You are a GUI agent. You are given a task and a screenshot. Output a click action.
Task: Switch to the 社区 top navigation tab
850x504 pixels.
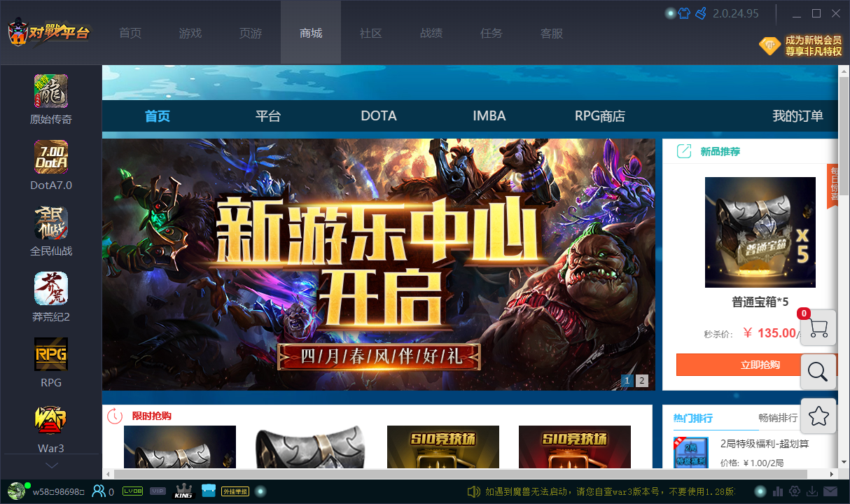coord(371,33)
